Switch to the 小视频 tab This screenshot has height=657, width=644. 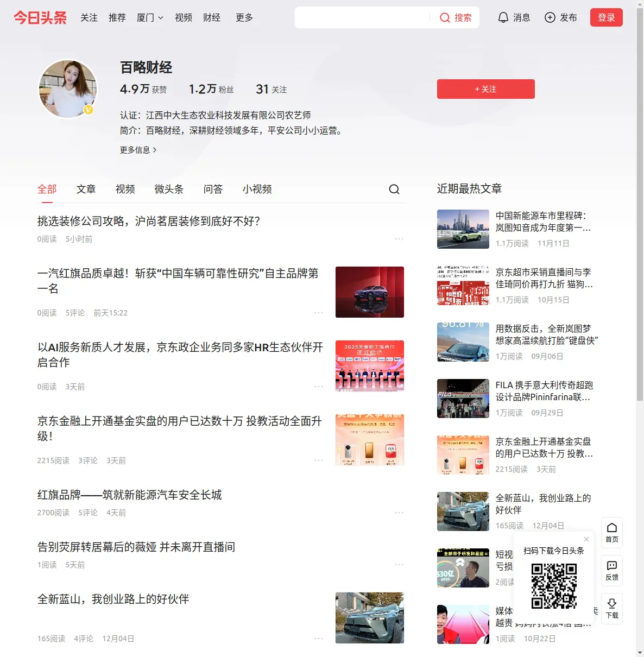point(257,189)
